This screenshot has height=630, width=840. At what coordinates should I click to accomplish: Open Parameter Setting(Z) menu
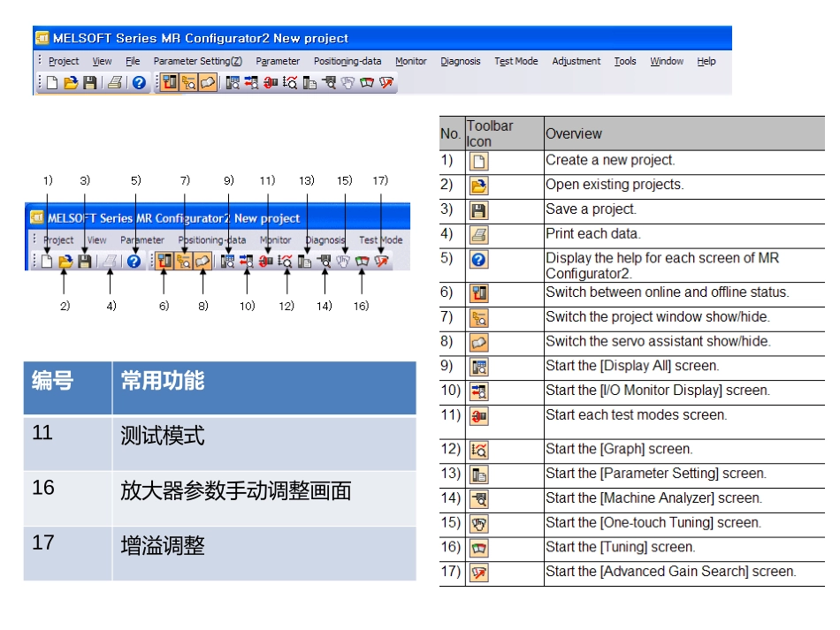click(x=198, y=62)
